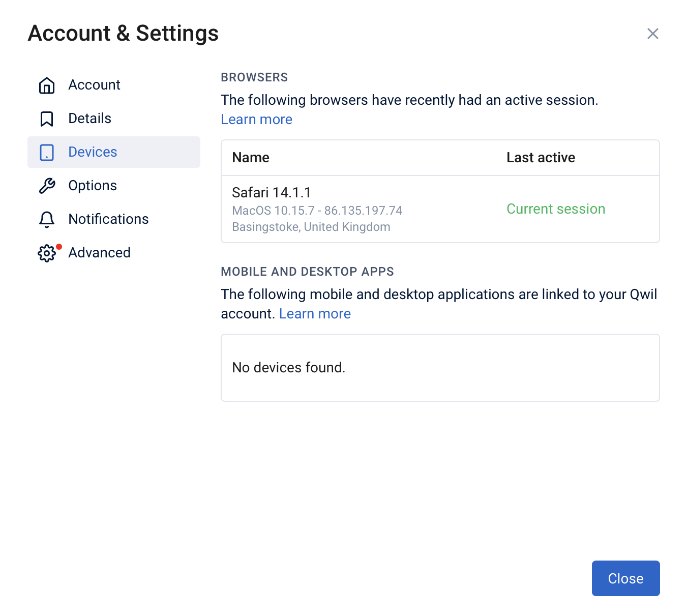Screen dimensions: 687x616
Task: Click the Safari 14.1.1 browser name
Action: point(271,193)
